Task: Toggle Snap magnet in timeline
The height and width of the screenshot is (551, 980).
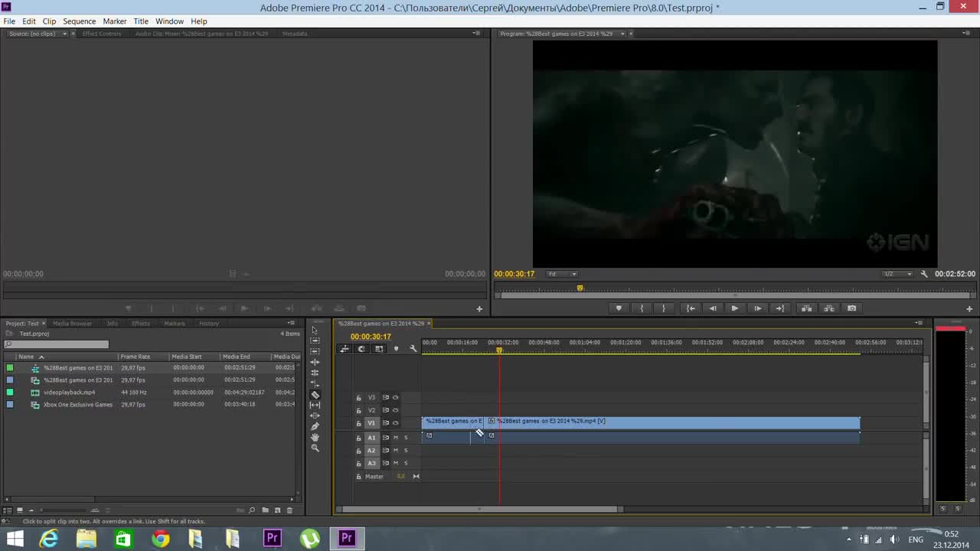Action: (361, 349)
